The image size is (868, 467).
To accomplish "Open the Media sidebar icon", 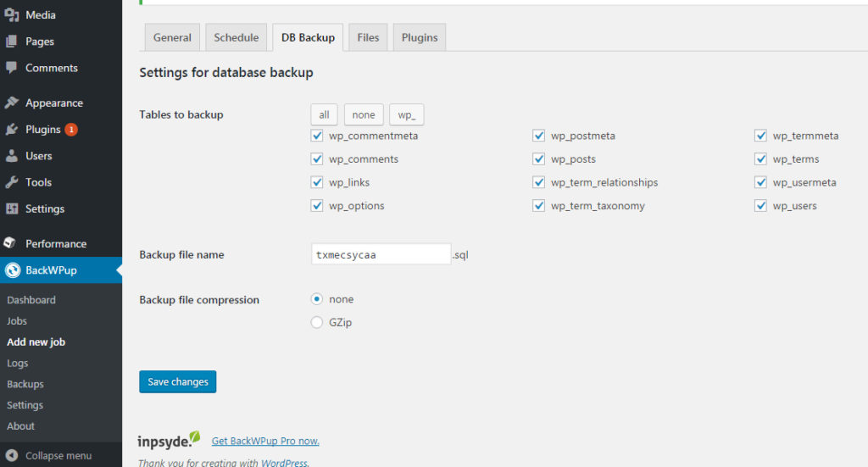I will (x=12, y=15).
